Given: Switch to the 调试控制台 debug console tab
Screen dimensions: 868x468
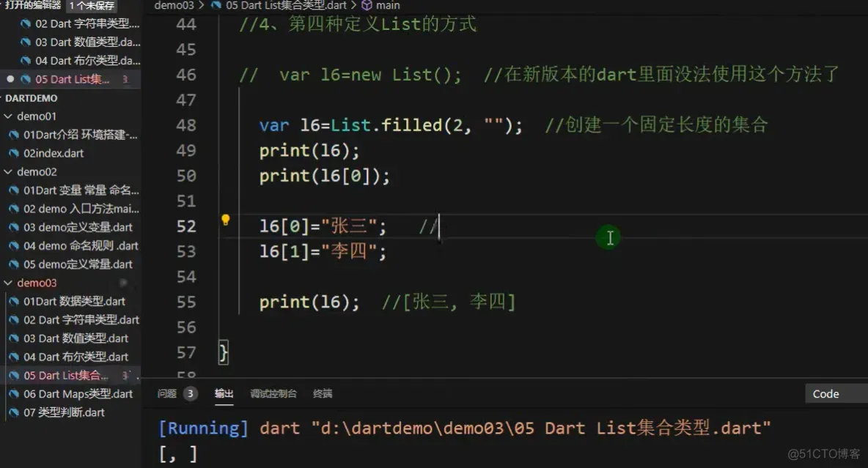Looking at the screenshot, I should point(273,393).
